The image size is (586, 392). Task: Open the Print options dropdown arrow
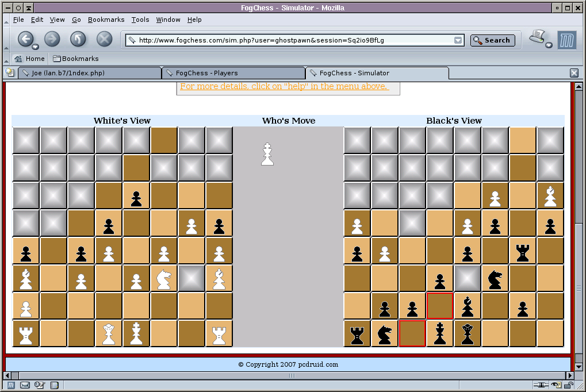[549, 46]
